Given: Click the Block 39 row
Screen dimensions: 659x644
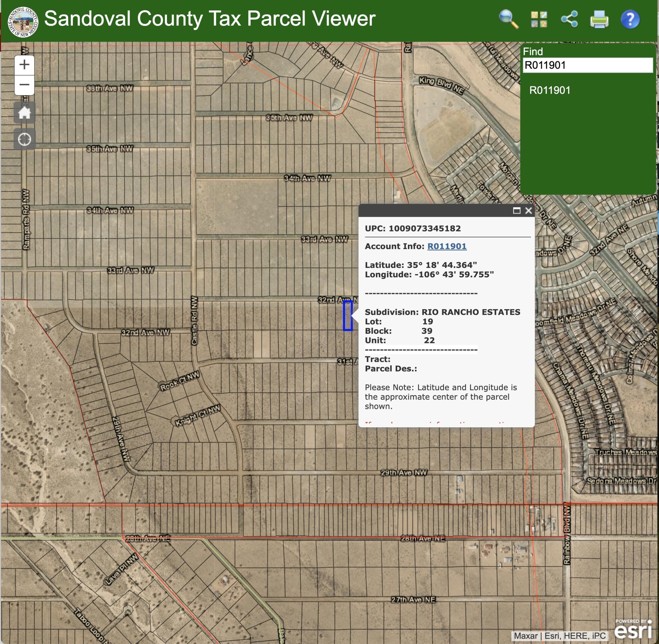Looking at the screenshot, I should [x=398, y=331].
